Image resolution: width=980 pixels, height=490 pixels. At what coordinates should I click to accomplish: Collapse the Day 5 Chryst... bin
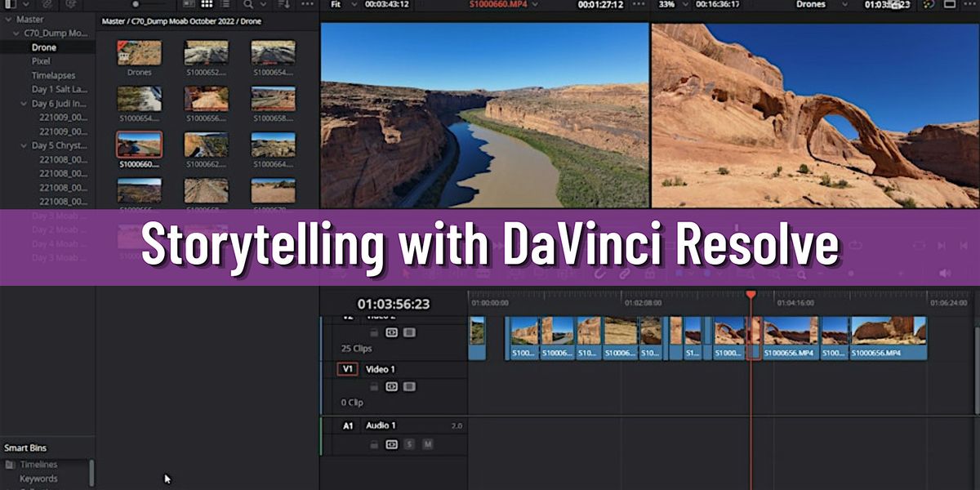point(24,145)
